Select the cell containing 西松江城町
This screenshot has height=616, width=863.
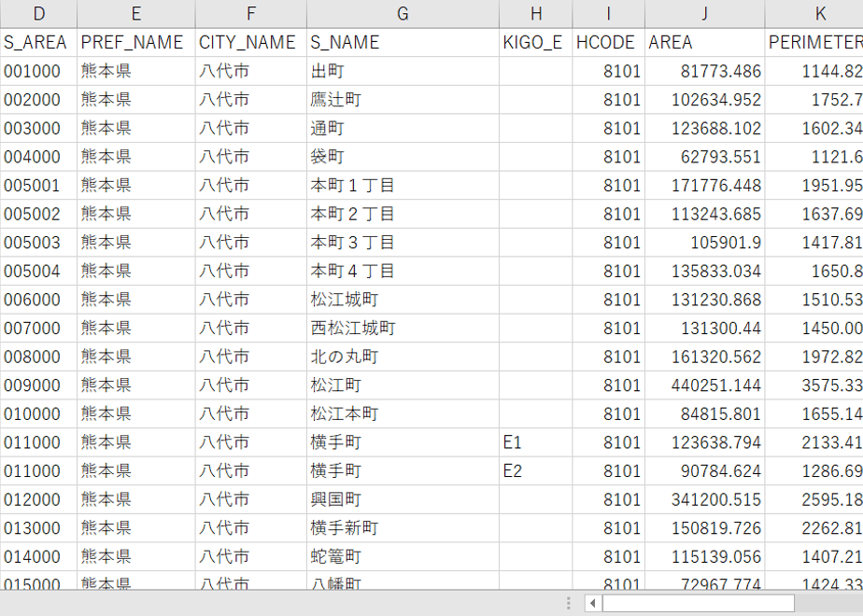403,328
